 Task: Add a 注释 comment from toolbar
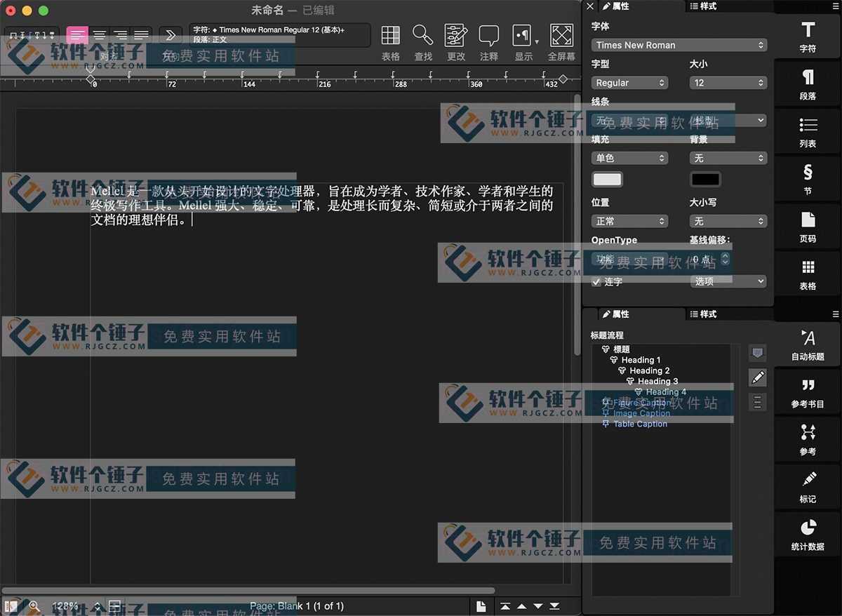coord(489,42)
